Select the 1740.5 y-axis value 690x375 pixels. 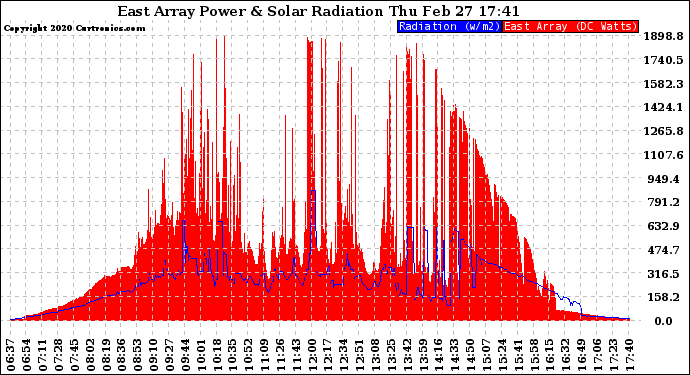(663, 60)
